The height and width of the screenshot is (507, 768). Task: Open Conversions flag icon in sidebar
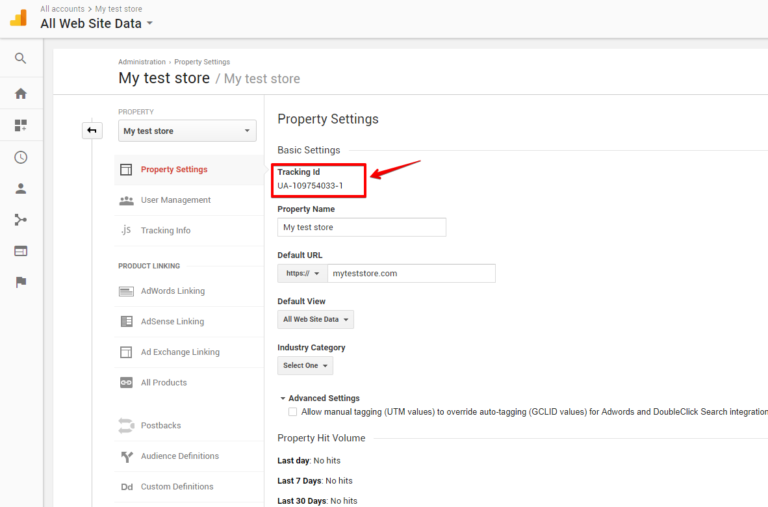tap(21, 282)
